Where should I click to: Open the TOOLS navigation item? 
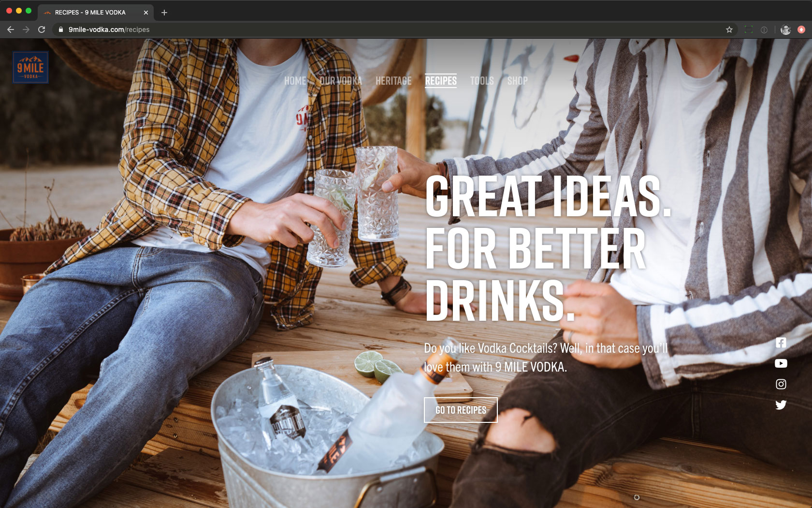pos(482,81)
